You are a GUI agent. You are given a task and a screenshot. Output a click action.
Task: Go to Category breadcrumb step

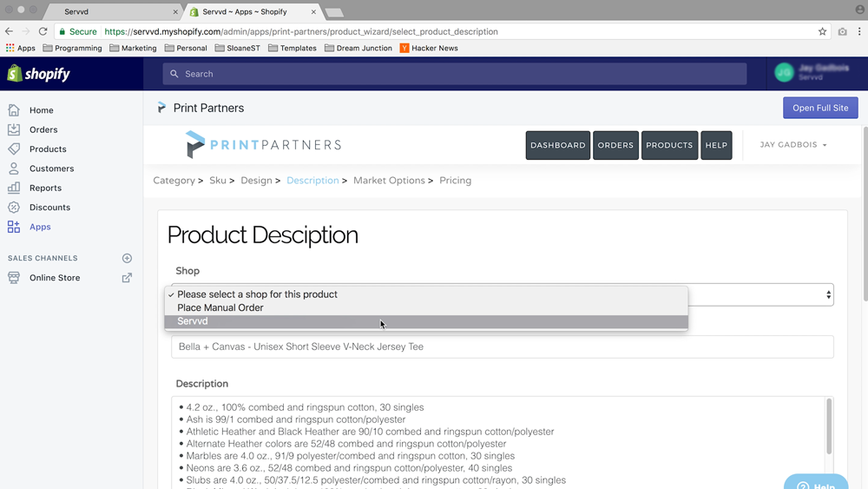(x=174, y=181)
